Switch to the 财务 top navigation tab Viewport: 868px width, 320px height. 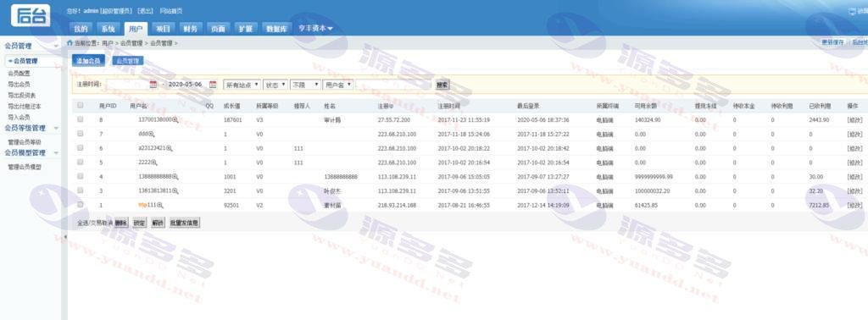[x=190, y=29]
